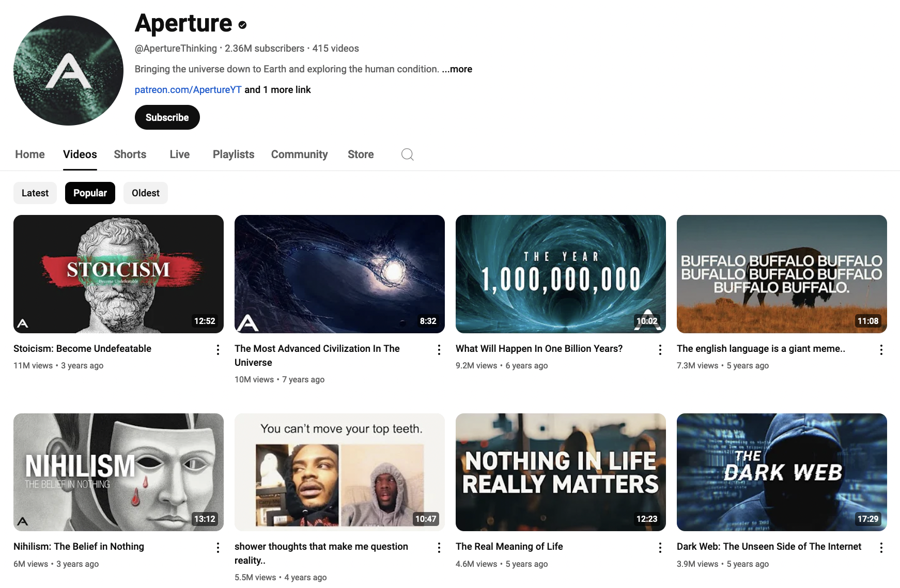The height and width of the screenshot is (588, 900).
Task: Open title link Stoicism: Become Undefeatable
Action: [83, 349]
